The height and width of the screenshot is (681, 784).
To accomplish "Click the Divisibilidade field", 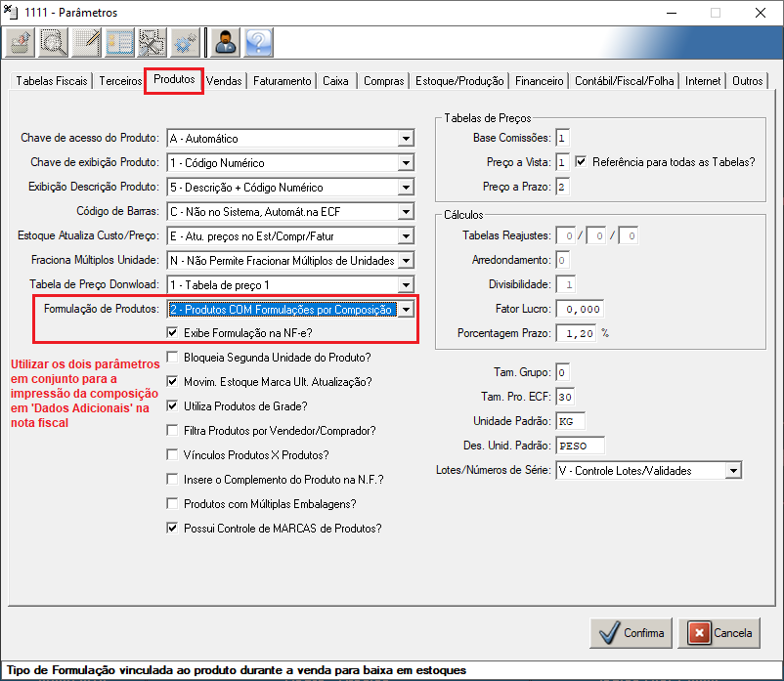I will coord(565,284).
